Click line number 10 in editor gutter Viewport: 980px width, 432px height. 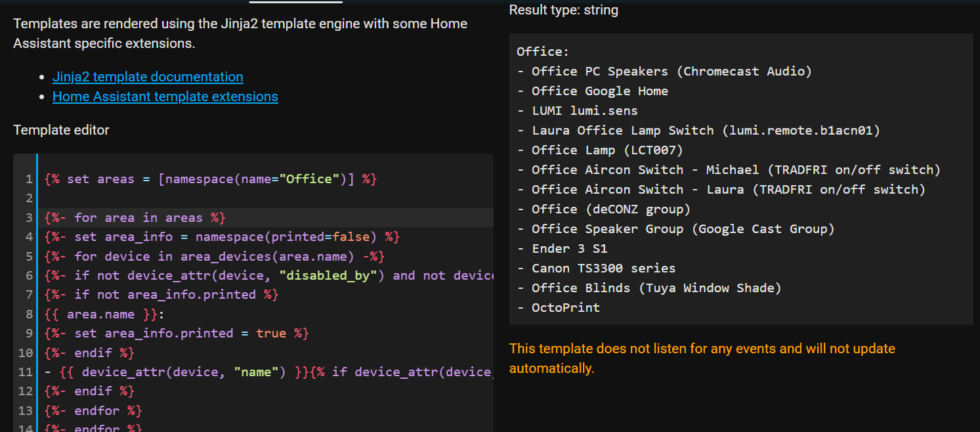[x=26, y=353]
